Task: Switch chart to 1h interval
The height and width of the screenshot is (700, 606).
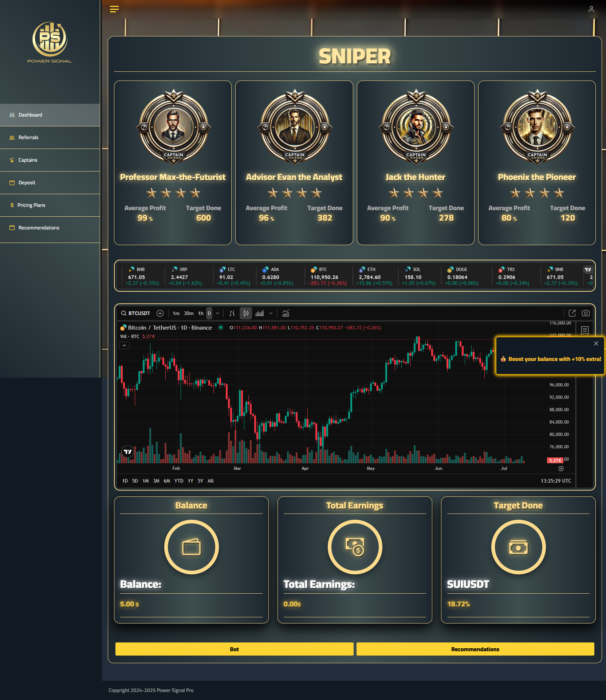Action: [201, 313]
